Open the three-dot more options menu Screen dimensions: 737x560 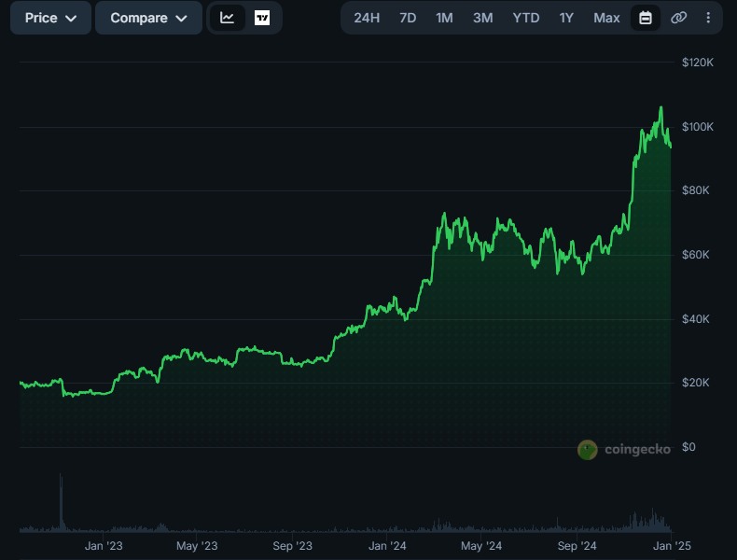click(708, 18)
